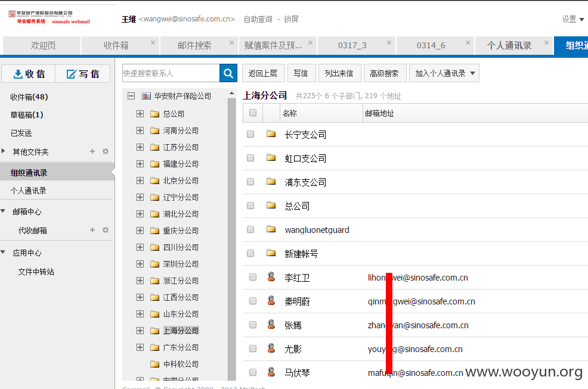Click the folder icon of 长宁支公司
Screen dimensions: 588x389
(271, 134)
